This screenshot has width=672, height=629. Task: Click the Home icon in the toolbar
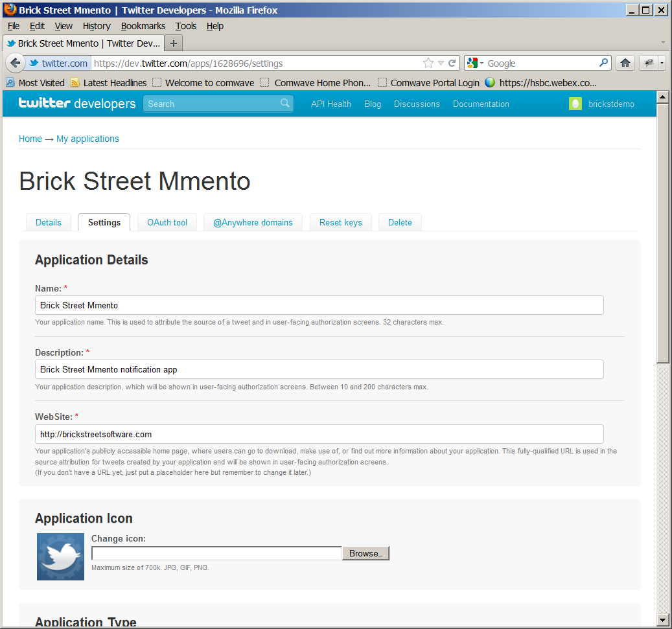[625, 63]
